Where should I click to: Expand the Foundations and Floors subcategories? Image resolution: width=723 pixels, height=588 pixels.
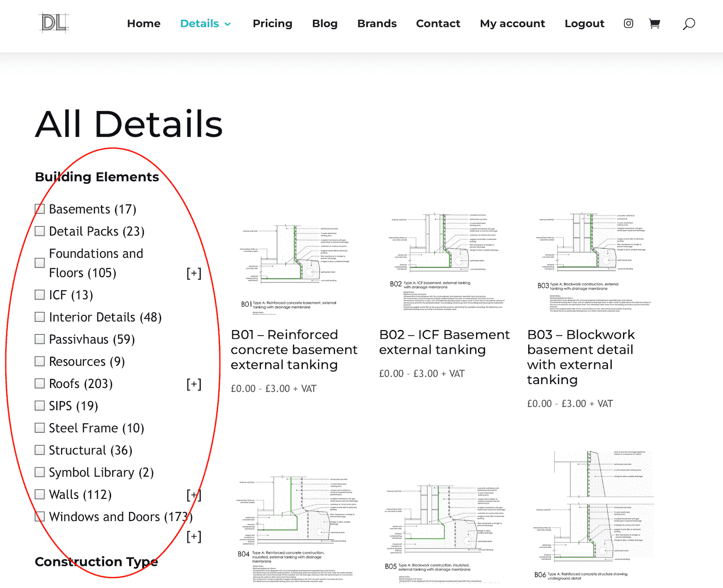(194, 273)
